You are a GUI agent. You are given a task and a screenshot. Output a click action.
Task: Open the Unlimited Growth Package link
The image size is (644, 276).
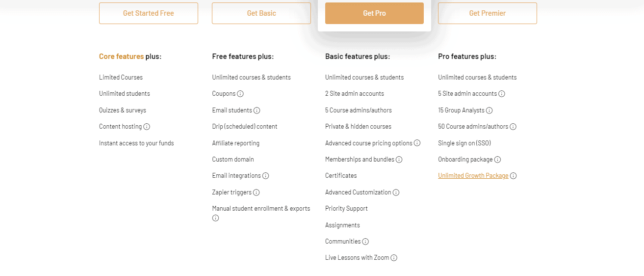[473, 176]
